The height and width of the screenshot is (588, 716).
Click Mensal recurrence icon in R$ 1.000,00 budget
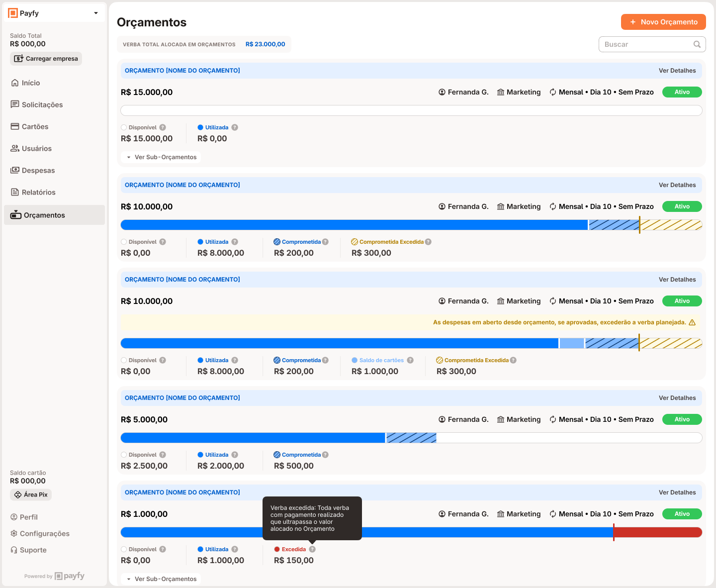click(x=553, y=514)
